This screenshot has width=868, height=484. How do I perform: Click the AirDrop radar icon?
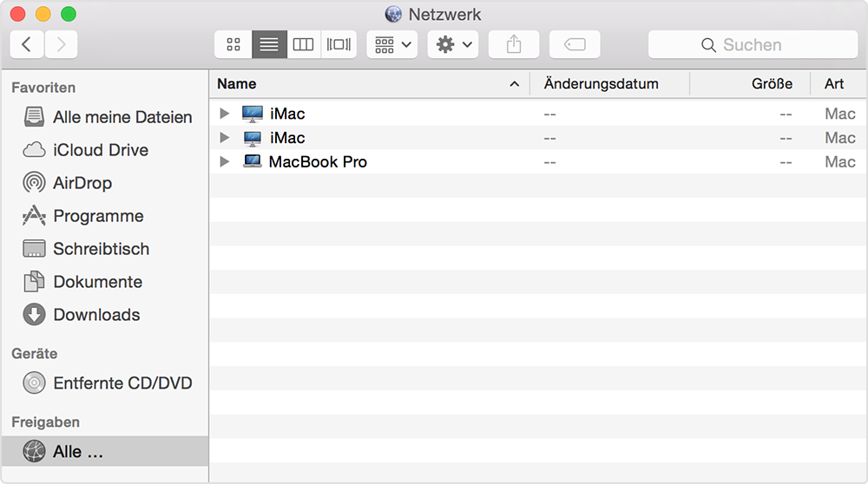pos(34,182)
